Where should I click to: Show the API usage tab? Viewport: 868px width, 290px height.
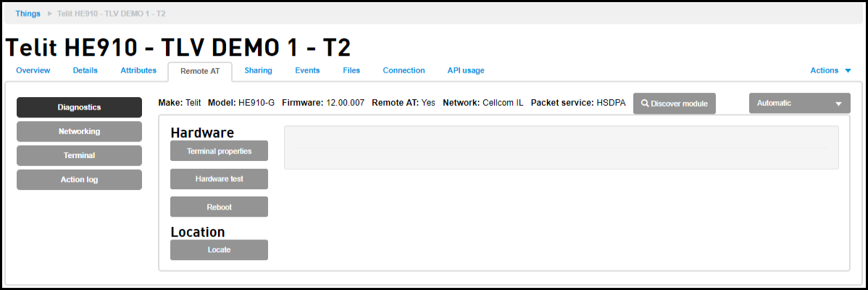coord(466,70)
